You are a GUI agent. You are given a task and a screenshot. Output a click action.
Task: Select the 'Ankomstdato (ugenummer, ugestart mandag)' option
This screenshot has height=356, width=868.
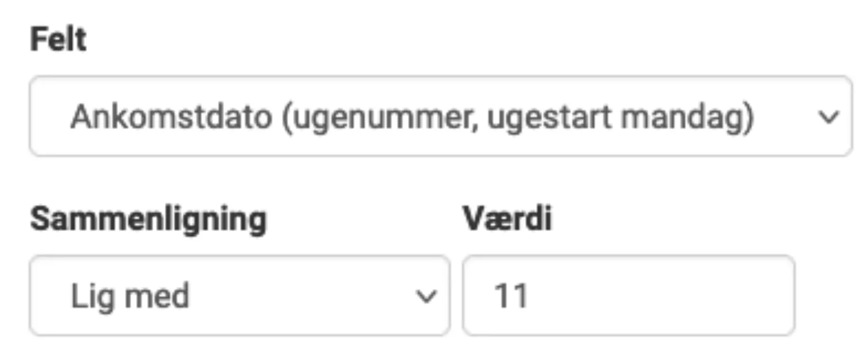413,116
